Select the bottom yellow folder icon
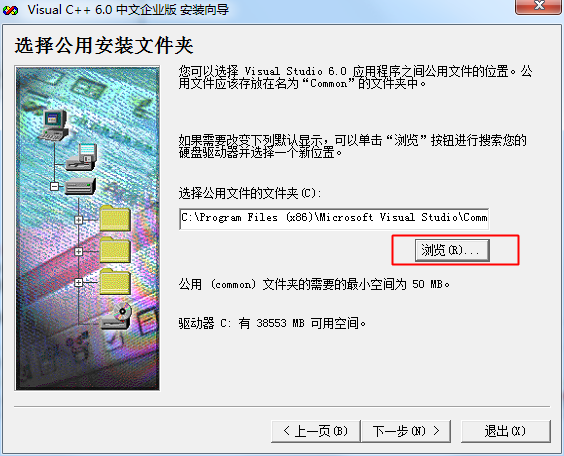Screen dimensions: 564x456 pyautogui.click(x=115, y=281)
